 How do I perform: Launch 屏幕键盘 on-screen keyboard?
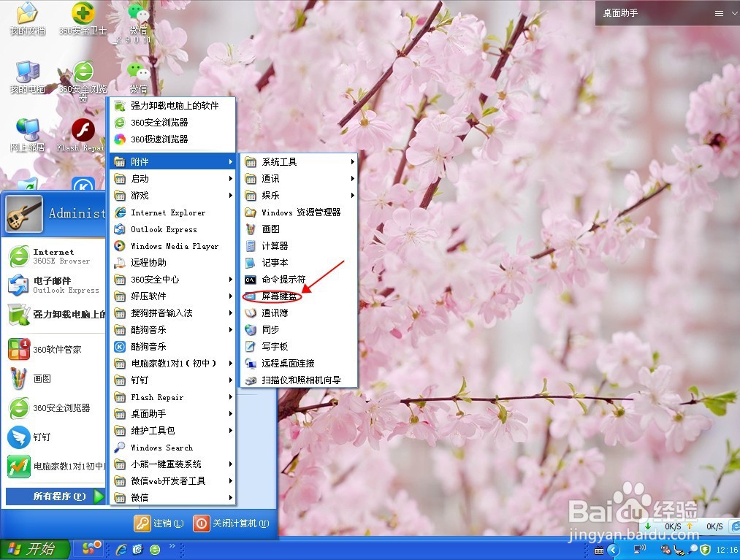(300, 296)
